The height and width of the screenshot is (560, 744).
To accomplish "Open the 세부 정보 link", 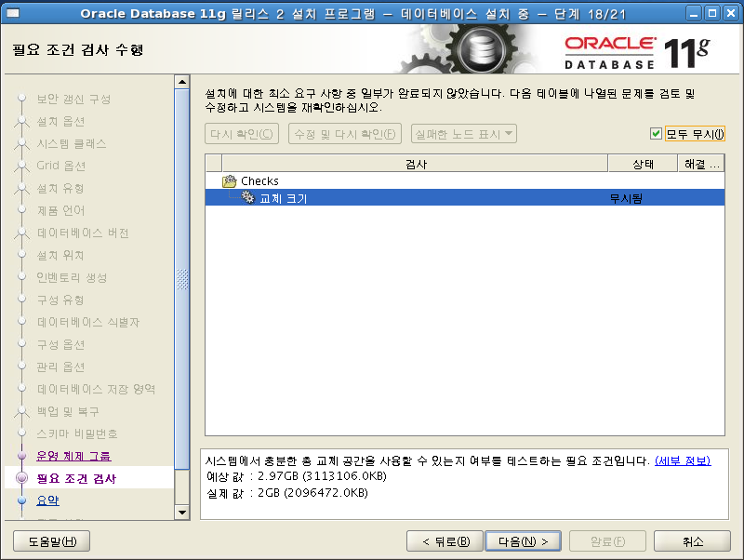I will pyautogui.click(x=683, y=460).
